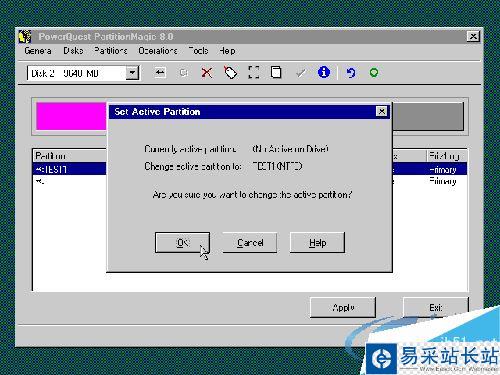Screen dimensions: 500x375
Task: Open the Help menu in menu bar
Action: pyautogui.click(x=227, y=51)
